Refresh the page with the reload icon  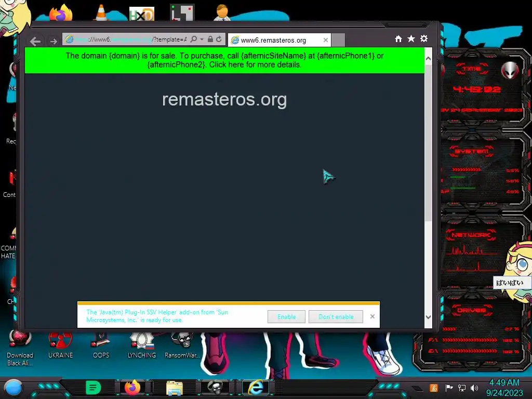point(219,39)
